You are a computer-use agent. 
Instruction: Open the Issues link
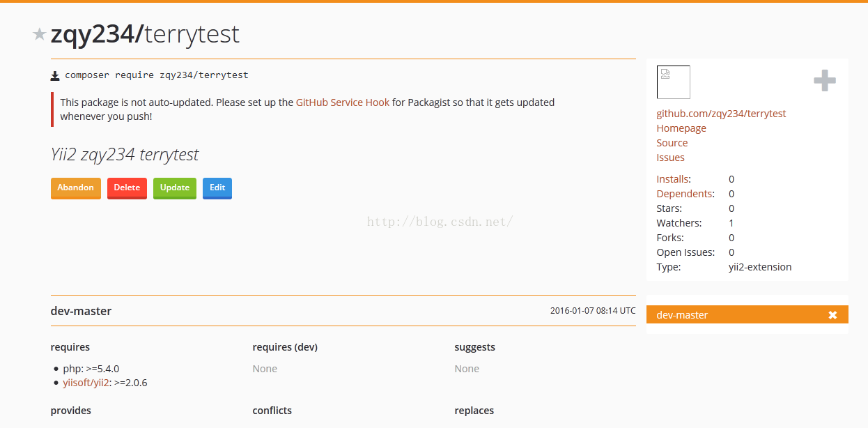pos(670,158)
